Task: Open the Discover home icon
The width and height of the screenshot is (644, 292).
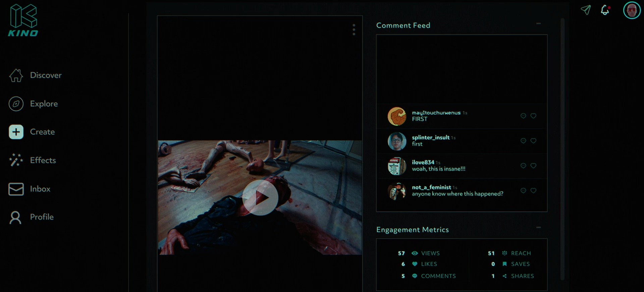Action: 16,75
